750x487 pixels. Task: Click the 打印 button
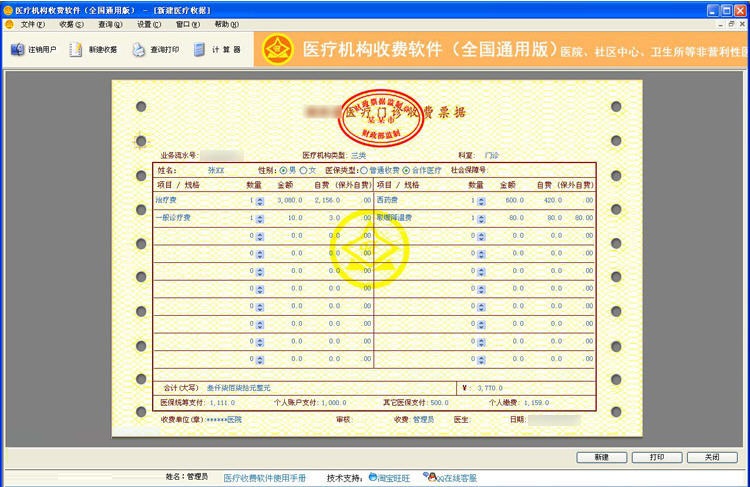point(657,457)
